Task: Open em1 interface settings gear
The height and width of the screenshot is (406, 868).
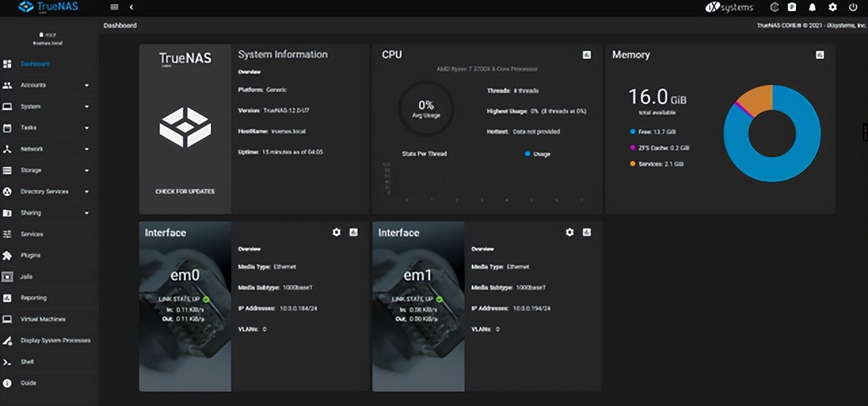Action: (x=570, y=232)
